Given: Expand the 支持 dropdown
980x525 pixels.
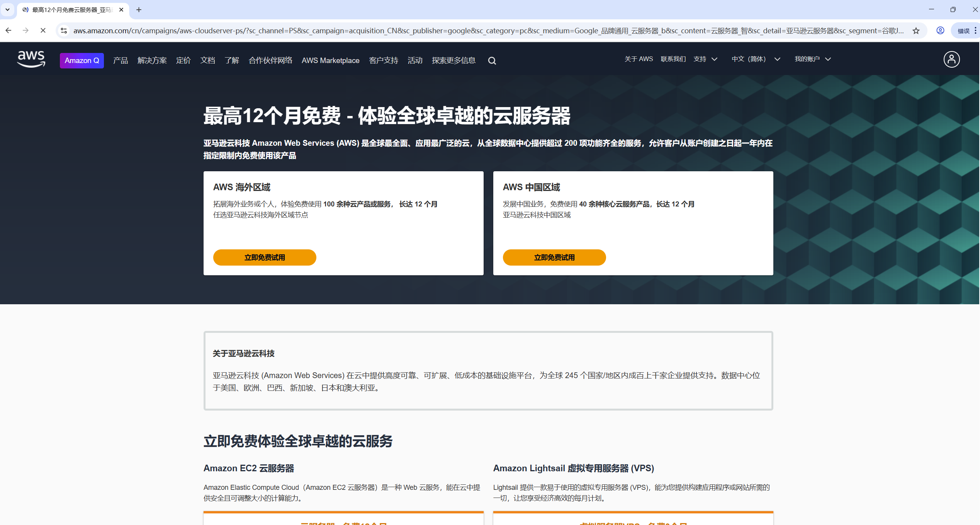Looking at the screenshot, I should point(705,59).
